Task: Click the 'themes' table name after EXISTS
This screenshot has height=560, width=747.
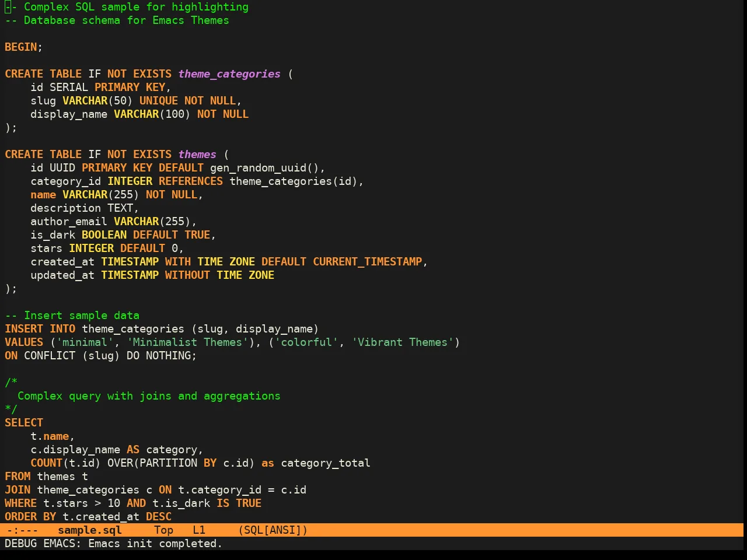Action: click(x=197, y=155)
